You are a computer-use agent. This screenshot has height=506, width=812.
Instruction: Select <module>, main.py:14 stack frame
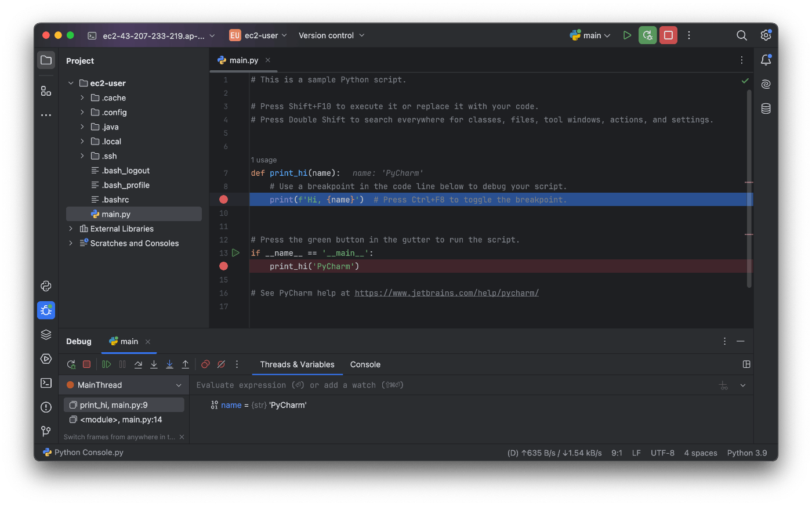(x=124, y=420)
